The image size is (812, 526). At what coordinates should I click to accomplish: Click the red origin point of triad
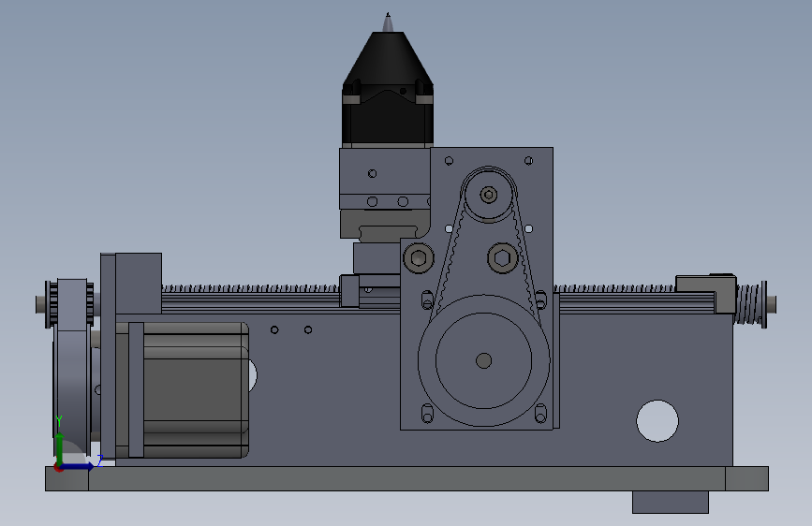58,467
